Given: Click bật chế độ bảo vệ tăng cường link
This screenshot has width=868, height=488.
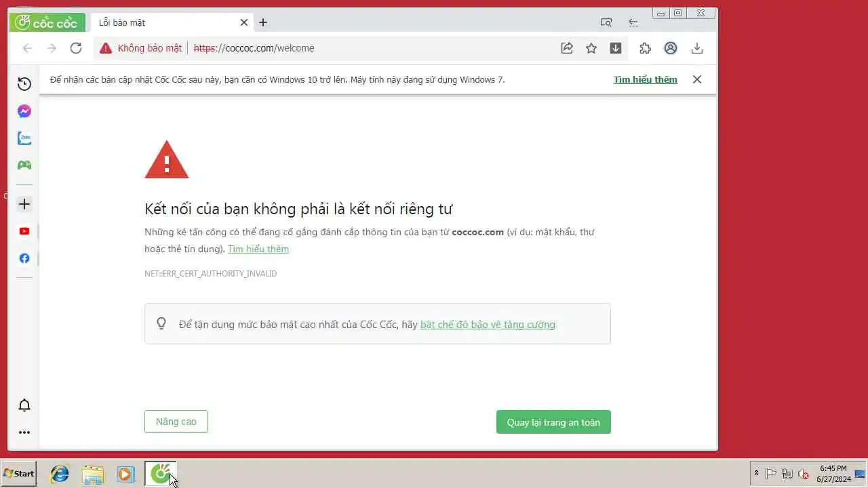Looking at the screenshot, I should click(x=488, y=325).
